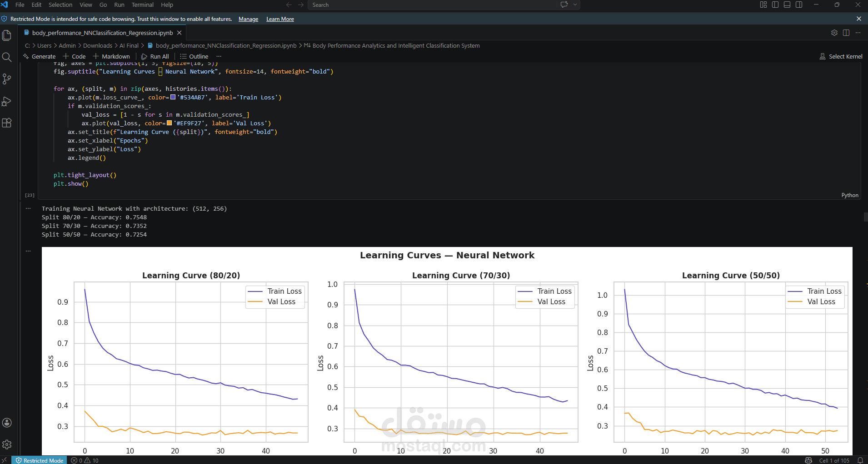Click the notebook file breadcrumb item
The width and height of the screenshot is (868, 464).
(222, 45)
